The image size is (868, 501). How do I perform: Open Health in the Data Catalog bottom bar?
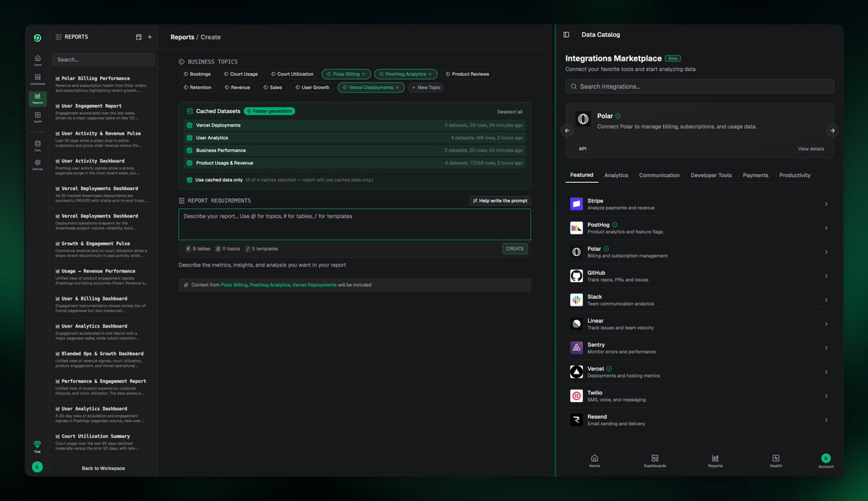(x=775, y=461)
